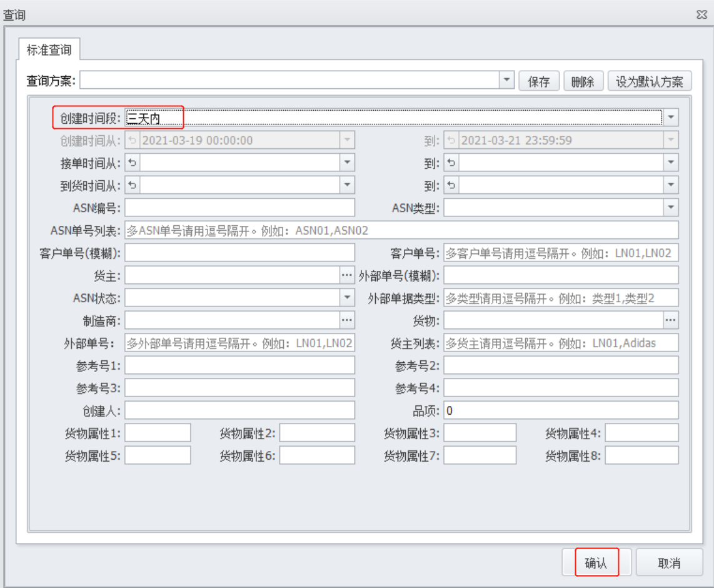Open 制造商 lookup ellipsis button
Image resolution: width=714 pixels, height=588 pixels.
(347, 320)
